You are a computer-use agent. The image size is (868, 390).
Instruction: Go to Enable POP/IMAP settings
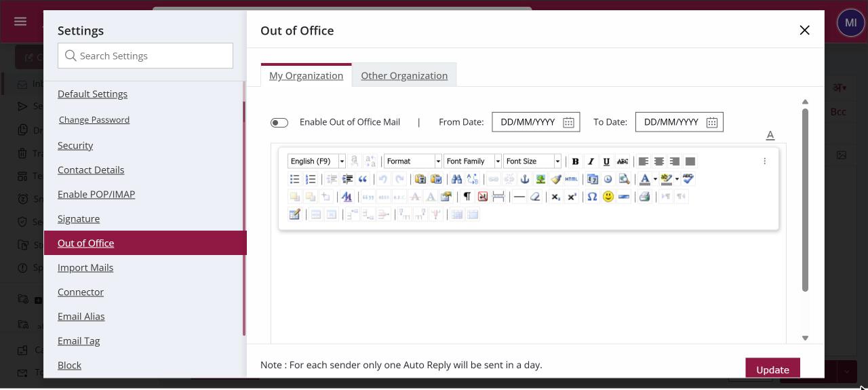[x=96, y=194]
